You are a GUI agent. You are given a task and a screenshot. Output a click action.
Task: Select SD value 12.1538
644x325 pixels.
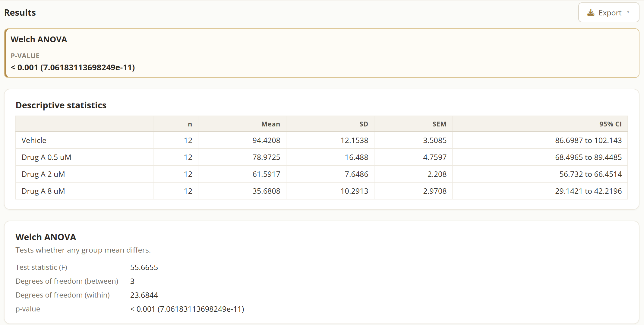[355, 140]
